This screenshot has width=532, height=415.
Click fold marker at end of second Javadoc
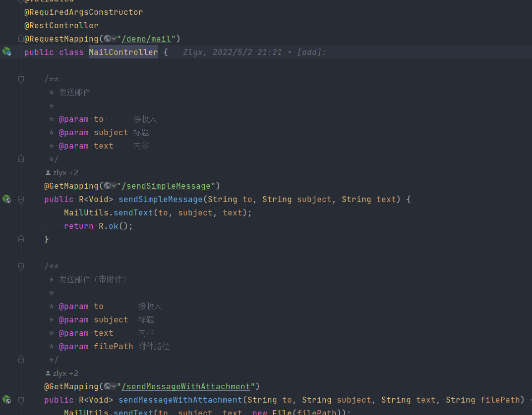coord(21,360)
